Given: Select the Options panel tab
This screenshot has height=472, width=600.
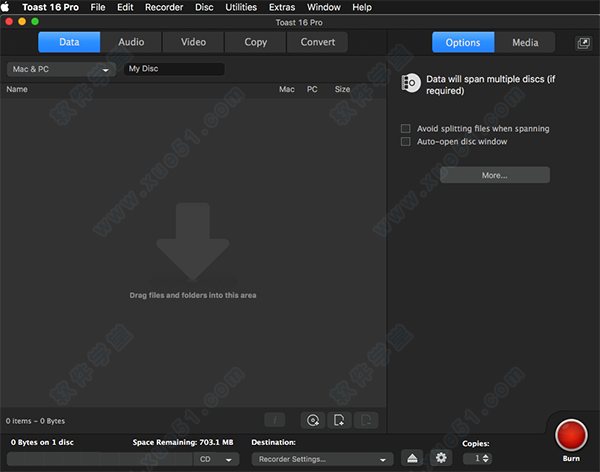Looking at the screenshot, I should pyautogui.click(x=463, y=42).
